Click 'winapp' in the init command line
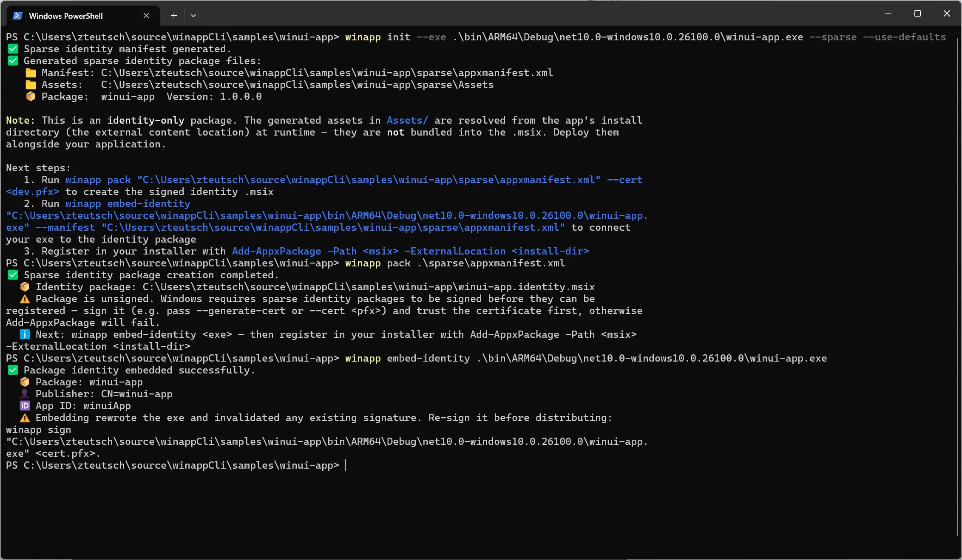The image size is (962, 560). (363, 37)
